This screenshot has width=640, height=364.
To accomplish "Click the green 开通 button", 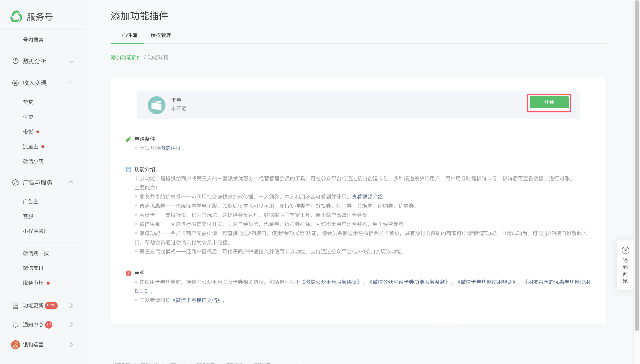I will (549, 102).
